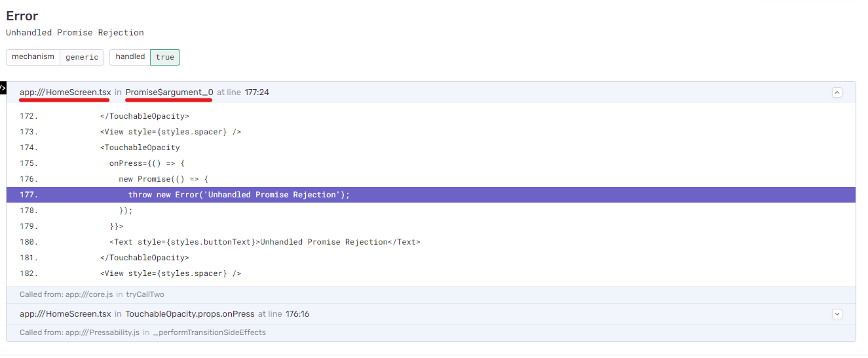The width and height of the screenshot is (868, 358).
Task: Click the mechanism tag label
Action: point(33,57)
